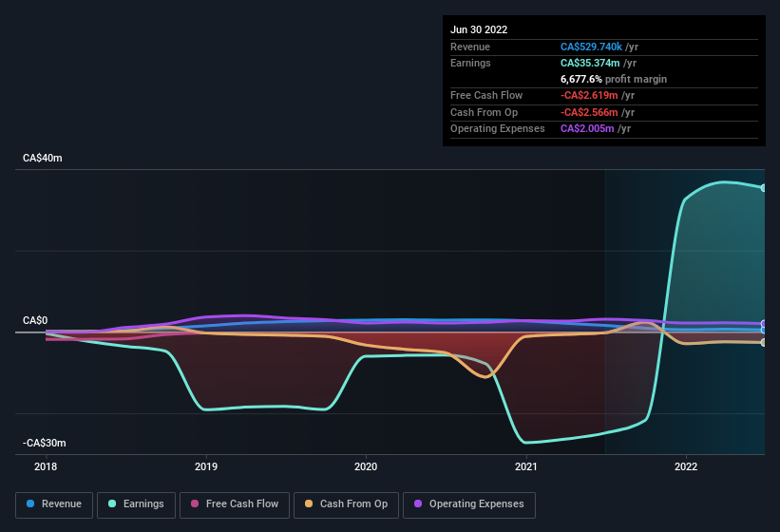Viewport: 780px width, 532px height.
Task: Click the Cash From Op endpoint marker
Action: click(x=763, y=343)
